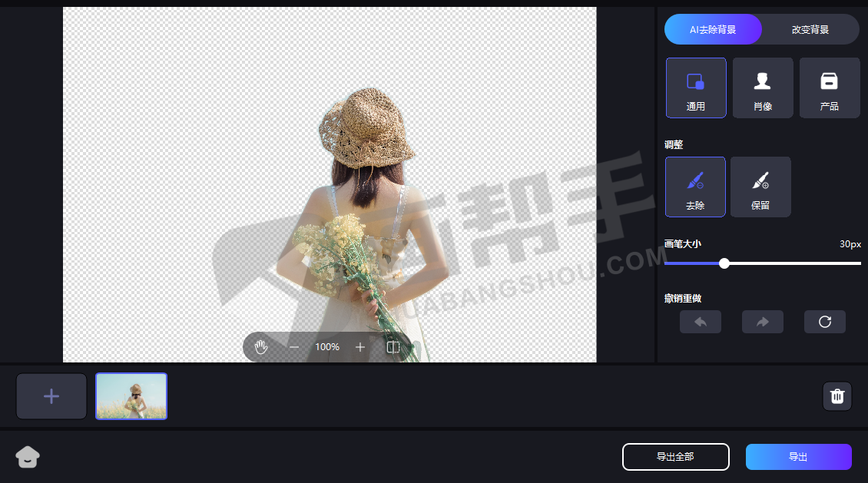Screen dimensions: 868x483
Task: Open the 改变背景 tab
Action: 810,29
